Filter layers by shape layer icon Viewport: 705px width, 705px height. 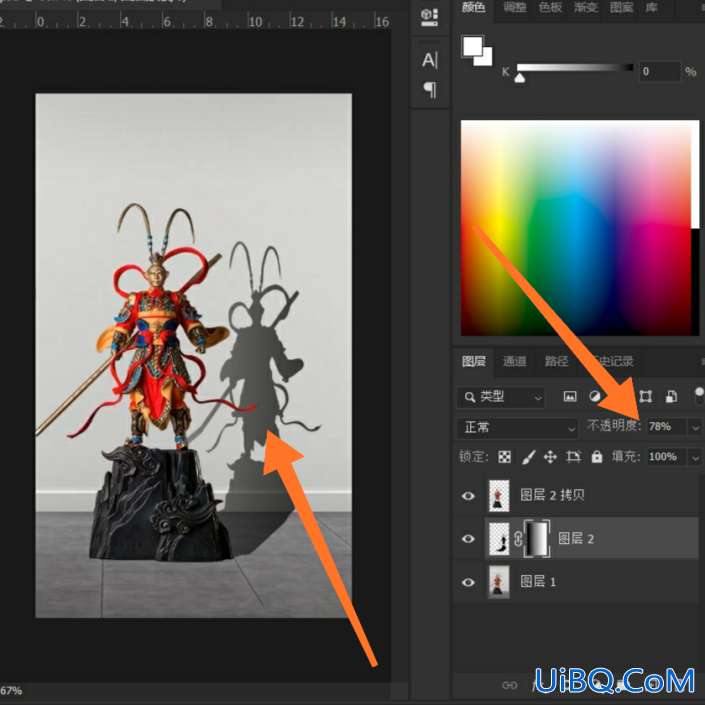coord(646,396)
